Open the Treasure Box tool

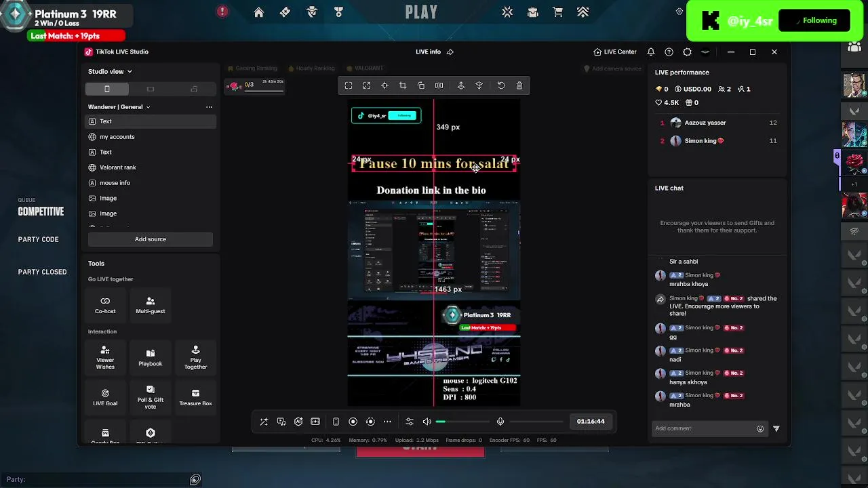195,397
